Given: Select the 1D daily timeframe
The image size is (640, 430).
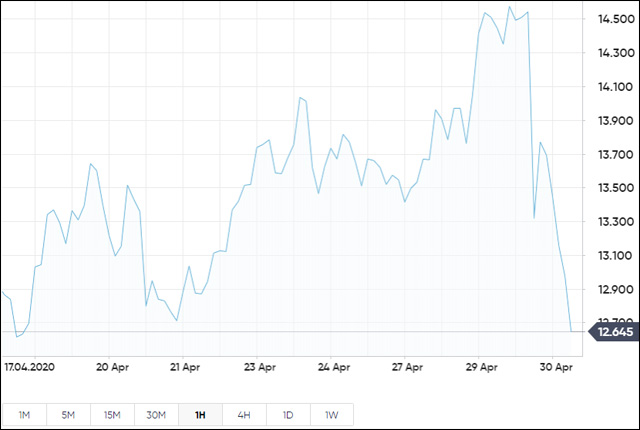Looking at the screenshot, I should [x=288, y=414].
